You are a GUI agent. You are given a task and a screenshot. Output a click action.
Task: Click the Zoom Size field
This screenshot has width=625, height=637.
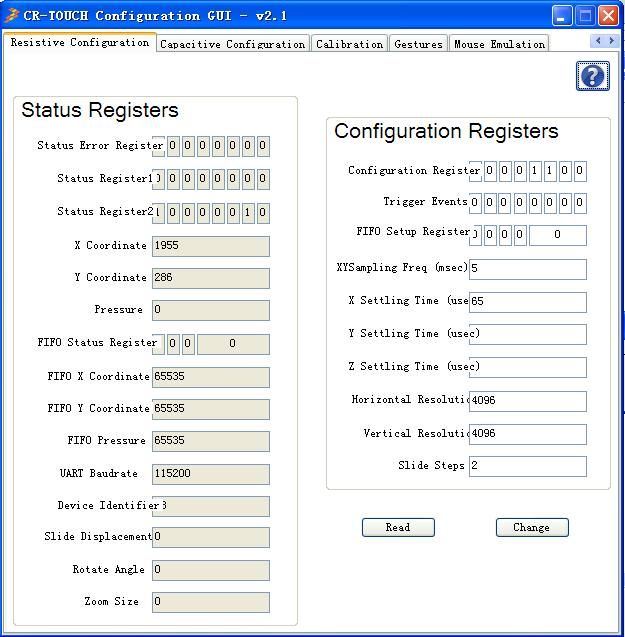[x=211, y=602]
